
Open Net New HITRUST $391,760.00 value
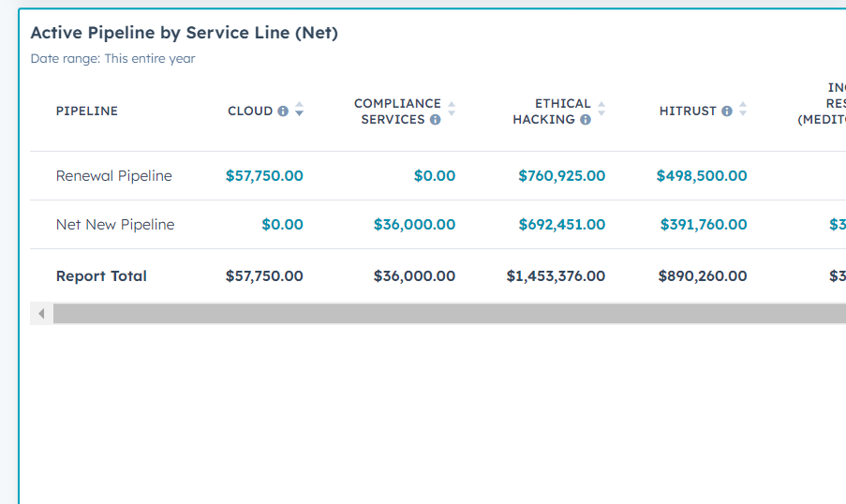(704, 225)
